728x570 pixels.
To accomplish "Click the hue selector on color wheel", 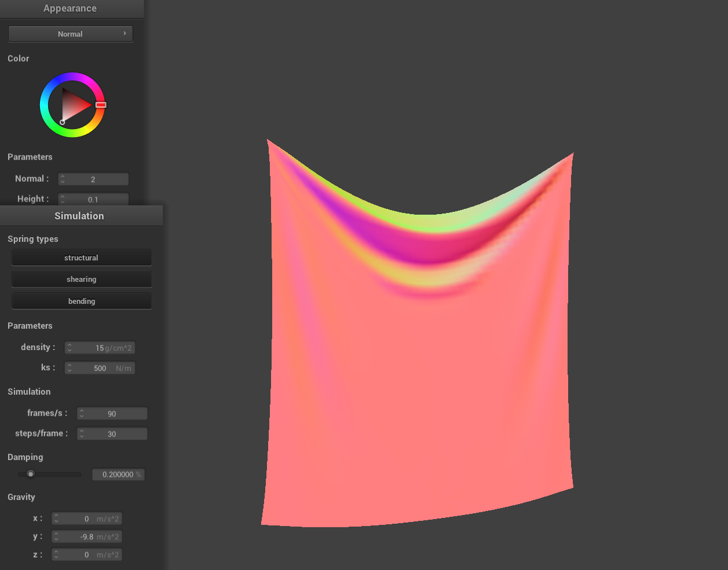I will pyautogui.click(x=101, y=105).
